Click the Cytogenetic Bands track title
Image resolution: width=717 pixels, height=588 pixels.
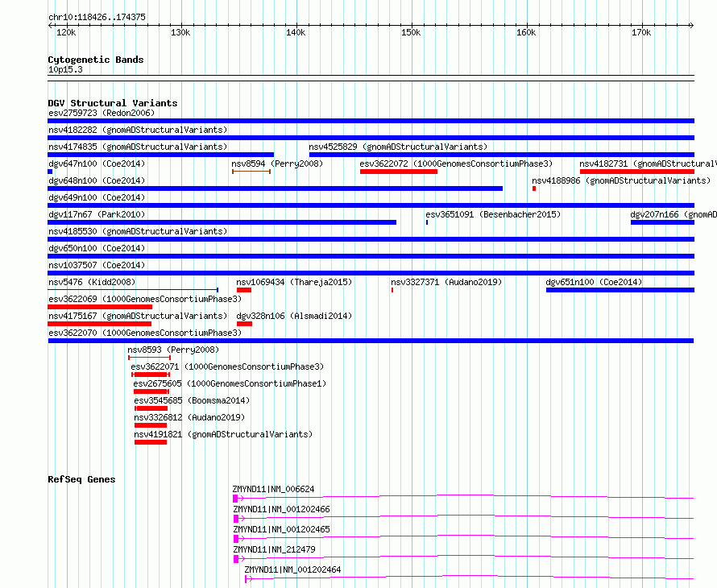pyautogui.click(x=96, y=60)
